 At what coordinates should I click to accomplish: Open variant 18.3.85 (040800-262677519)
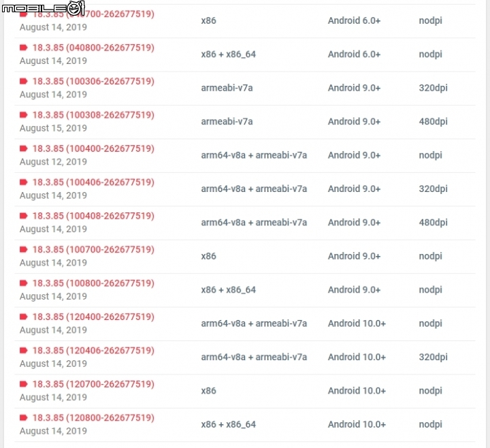[x=93, y=48]
